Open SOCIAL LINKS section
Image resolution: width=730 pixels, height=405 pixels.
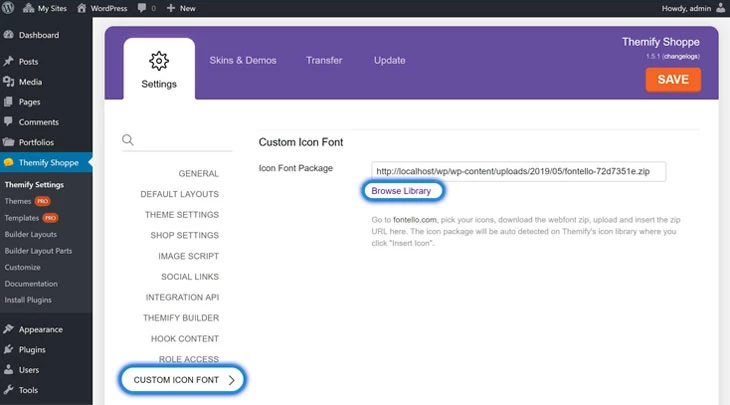[189, 277]
